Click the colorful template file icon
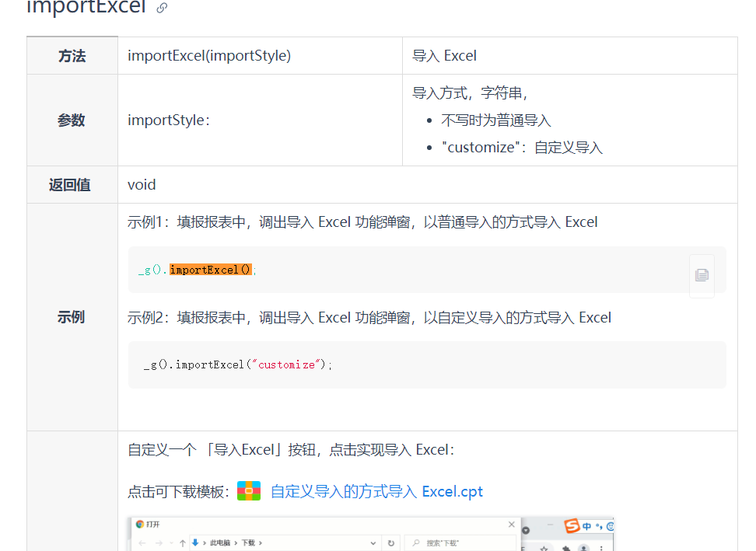 [x=249, y=491]
